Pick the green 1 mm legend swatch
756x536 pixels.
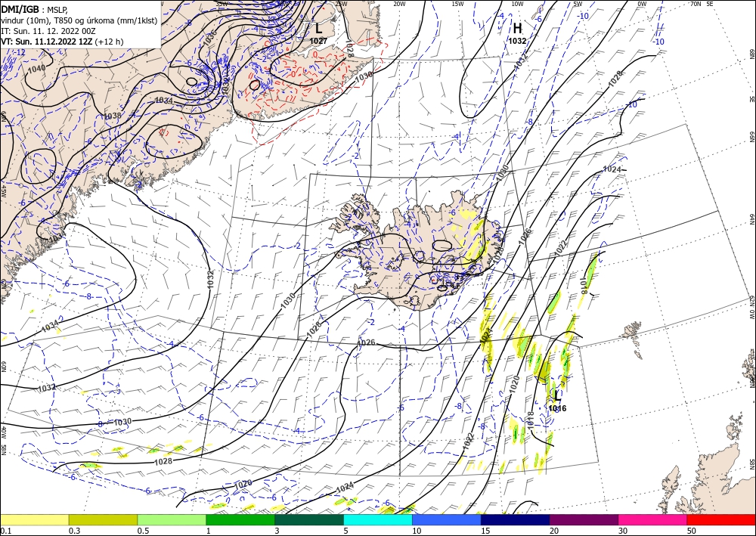(x=240, y=519)
